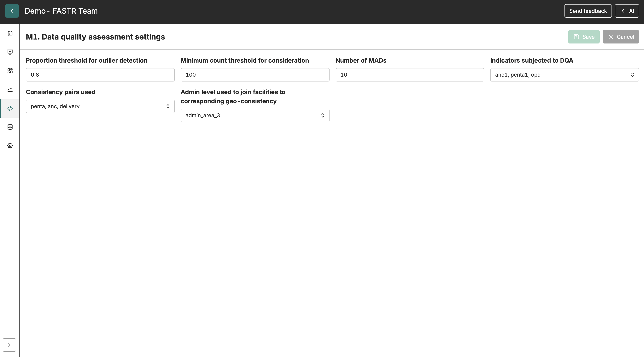
Task: Open the Indicators subjected to DQA dropdown
Action: [564, 75]
